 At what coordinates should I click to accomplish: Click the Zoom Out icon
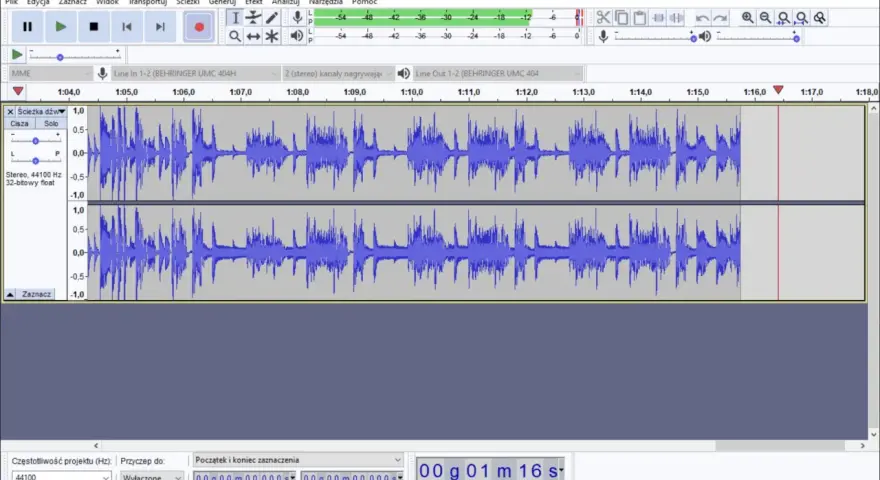(765, 17)
